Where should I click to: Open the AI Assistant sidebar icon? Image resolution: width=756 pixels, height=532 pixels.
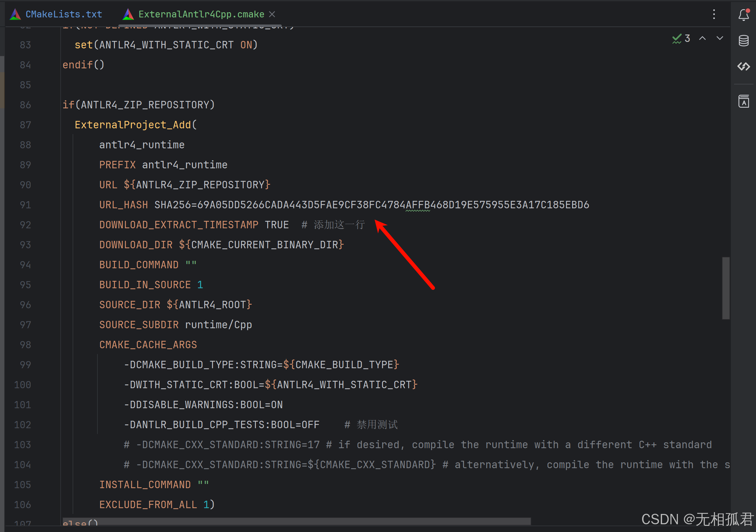pos(743,67)
